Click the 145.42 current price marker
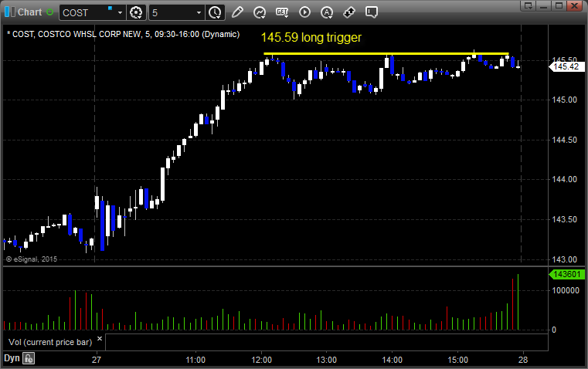Screen dimensions: 588x369 pyautogui.click(x=566, y=66)
